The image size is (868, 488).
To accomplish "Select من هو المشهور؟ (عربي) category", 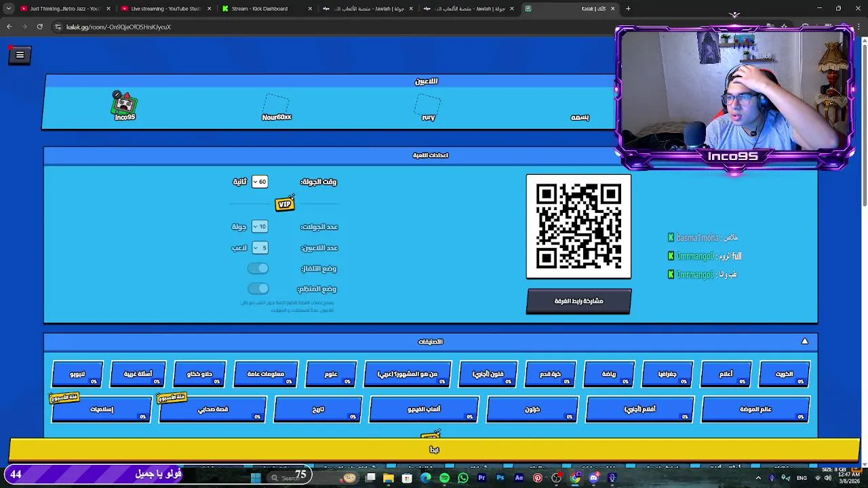I will [408, 374].
